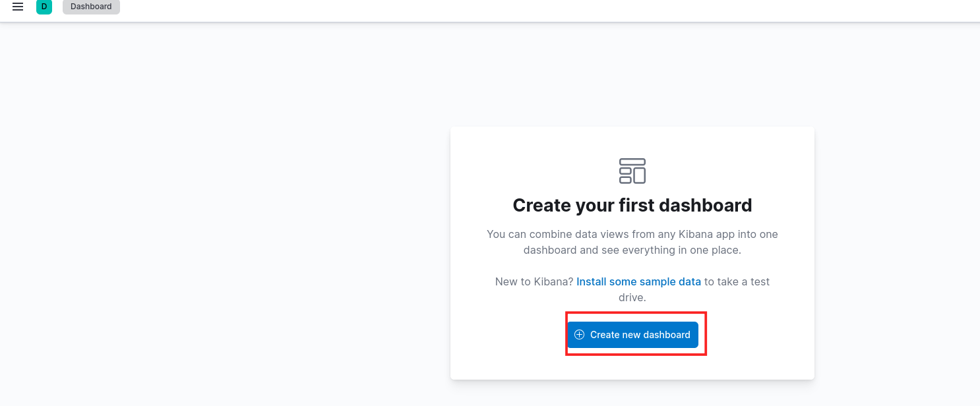Click the "to take a test" text
The height and width of the screenshot is (406, 980).
coord(737,281)
